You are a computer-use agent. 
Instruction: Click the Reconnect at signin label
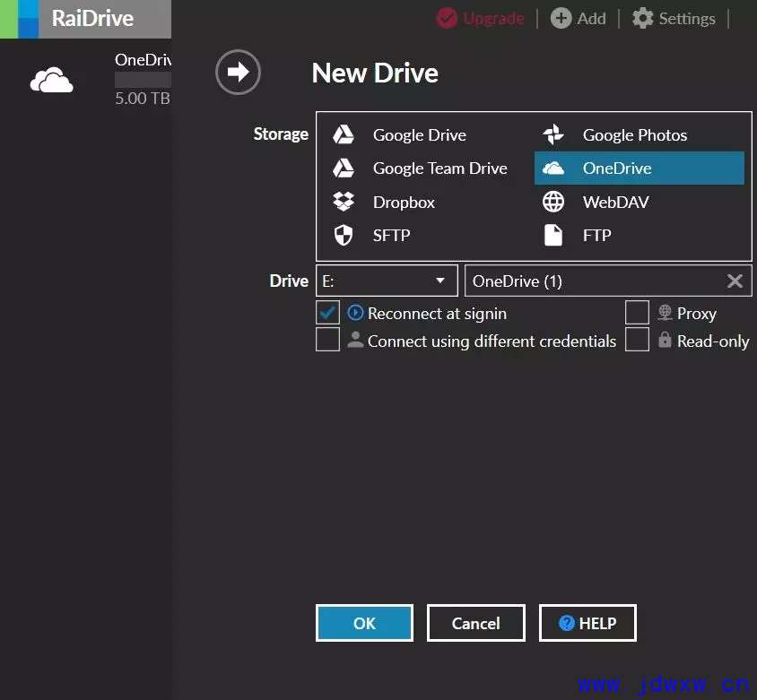[437, 313]
